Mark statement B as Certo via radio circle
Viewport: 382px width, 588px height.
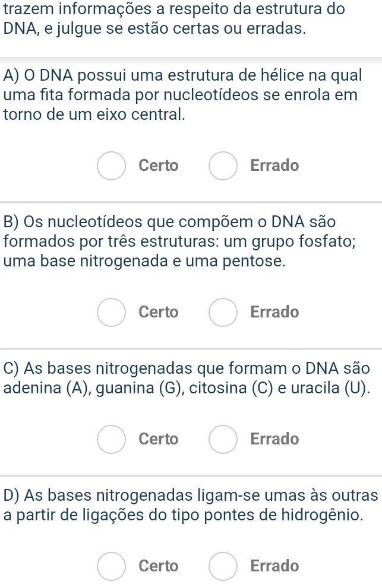112,312
